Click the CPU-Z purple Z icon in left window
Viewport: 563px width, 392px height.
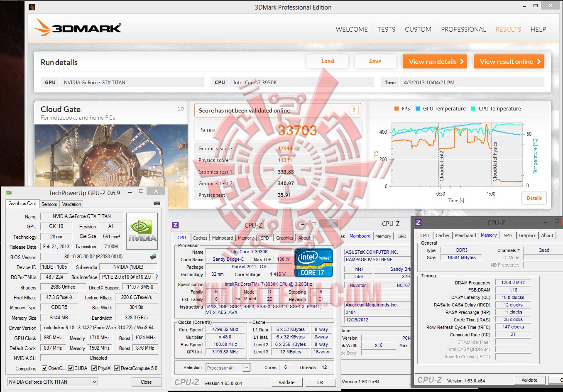pos(175,225)
